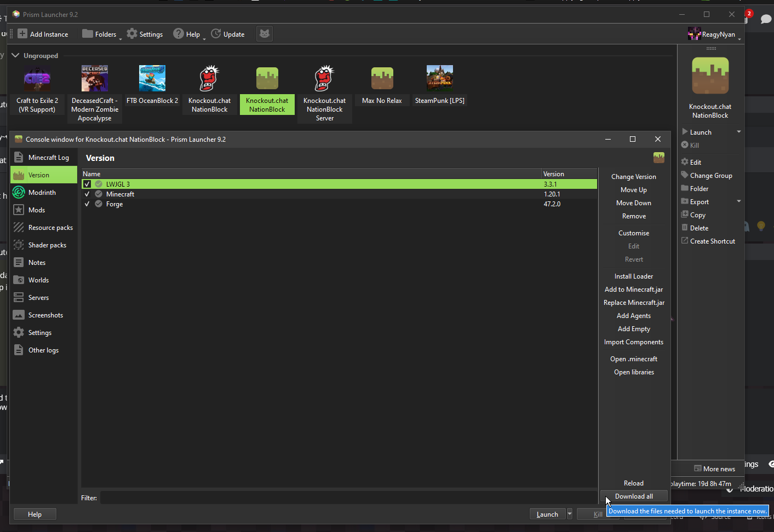This screenshot has height=532, width=774.
Task: Click the console Settings gear icon
Action: (19, 332)
